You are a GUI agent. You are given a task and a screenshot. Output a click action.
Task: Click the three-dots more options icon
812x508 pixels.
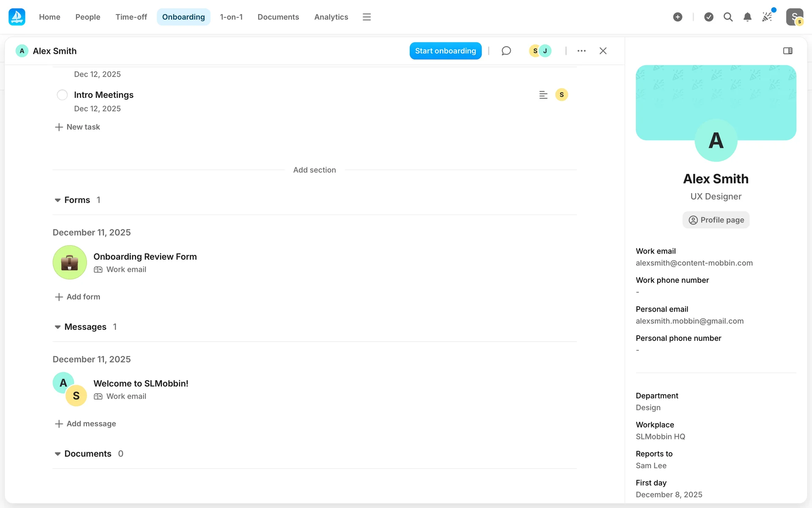point(582,51)
